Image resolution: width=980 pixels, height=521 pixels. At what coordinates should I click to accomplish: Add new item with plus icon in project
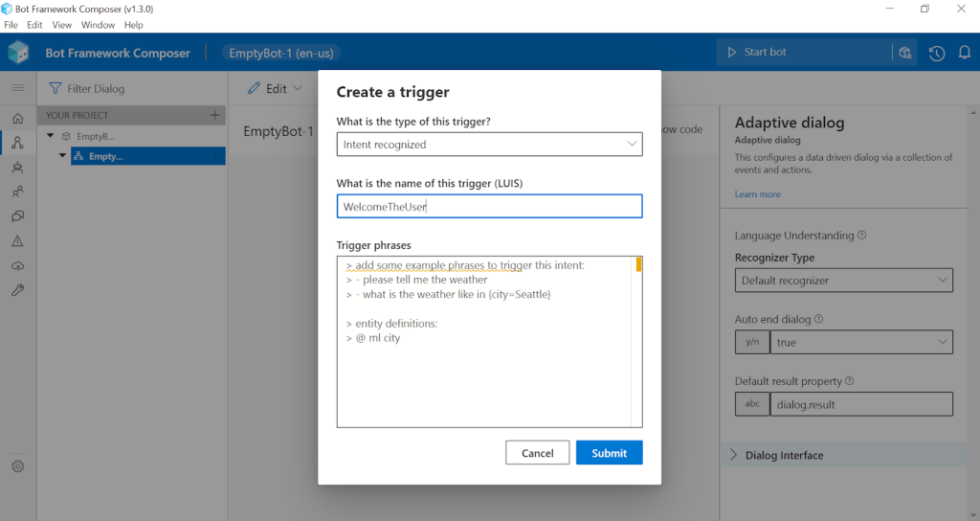[x=214, y=115]
